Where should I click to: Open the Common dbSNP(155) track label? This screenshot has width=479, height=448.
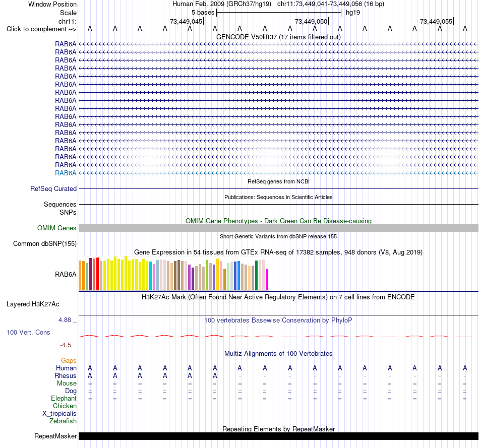pyautogui.click(x=44, y=244)
